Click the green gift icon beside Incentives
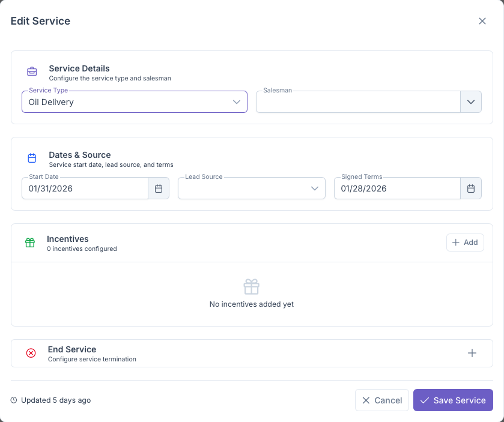 click(30, 243)
